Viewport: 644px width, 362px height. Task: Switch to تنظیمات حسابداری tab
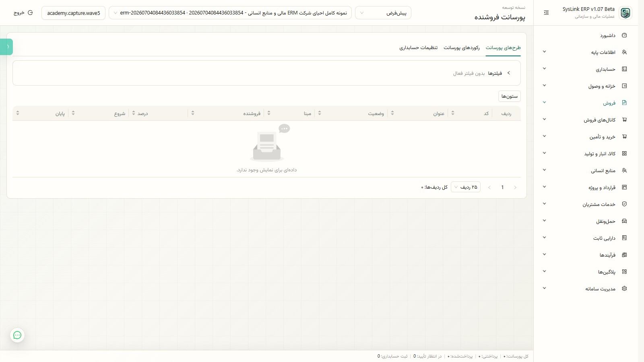[x=419, y=47]
